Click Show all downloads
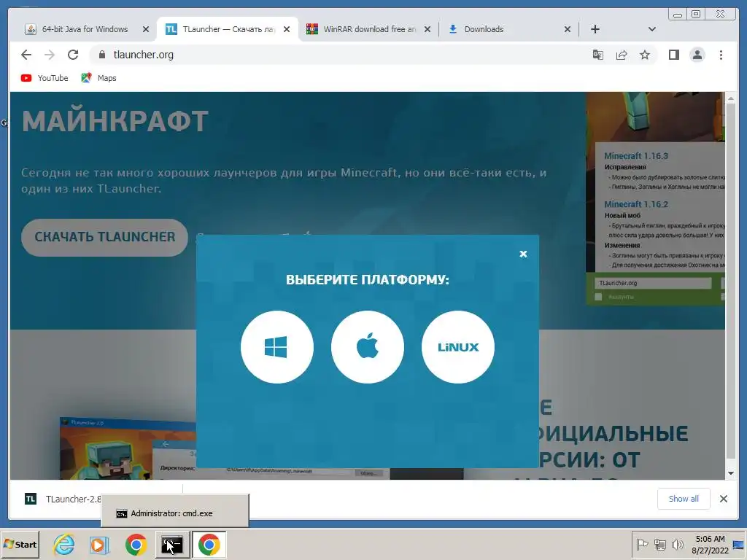Screen dimensions: 747x560 [x=684, y=499]
